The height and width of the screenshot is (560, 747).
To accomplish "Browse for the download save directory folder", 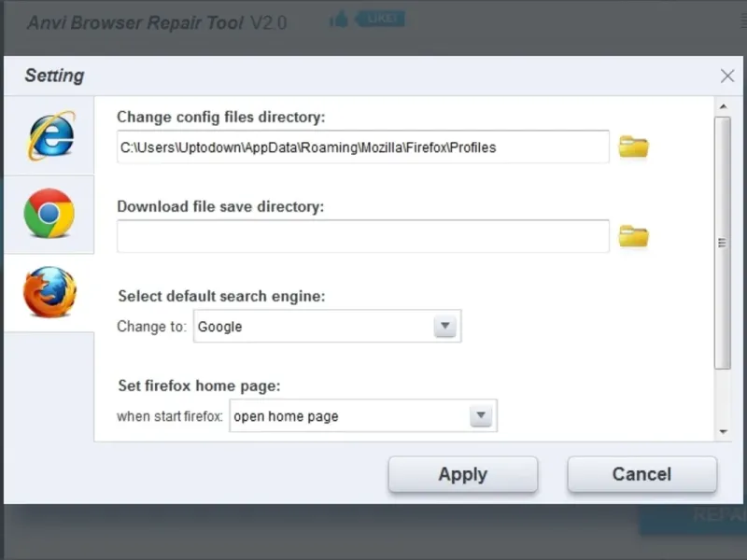I will click(x=634, y=236).
